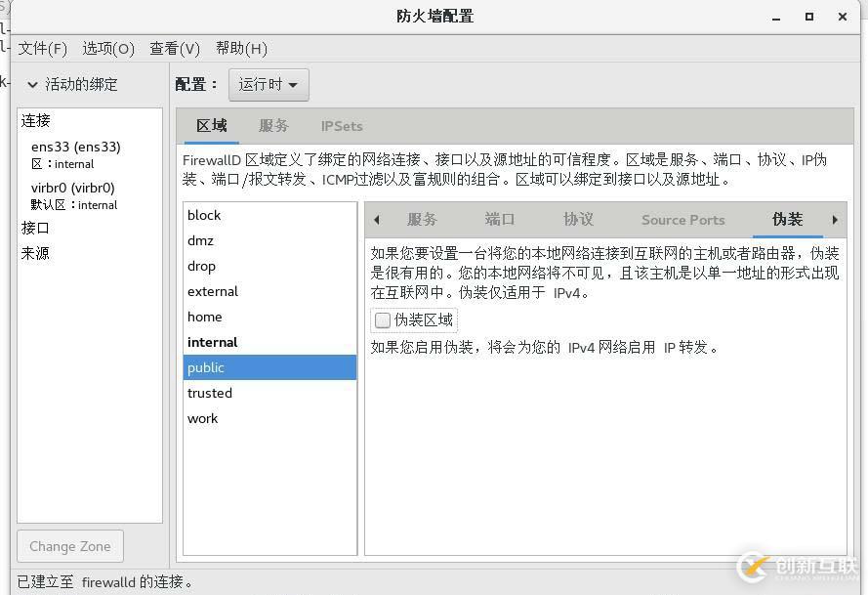Image resolution: width=868 pixels, height=595 pixels.
Task: Open the 运行时 configuration dropdown
Action: (x=269, y=85)
